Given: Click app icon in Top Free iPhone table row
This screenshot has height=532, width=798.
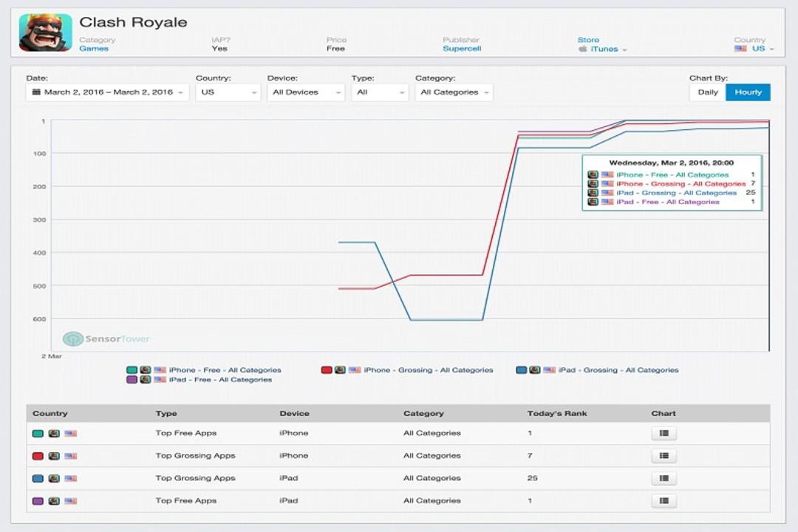Looking at the screenshot, I should (54, 434).
